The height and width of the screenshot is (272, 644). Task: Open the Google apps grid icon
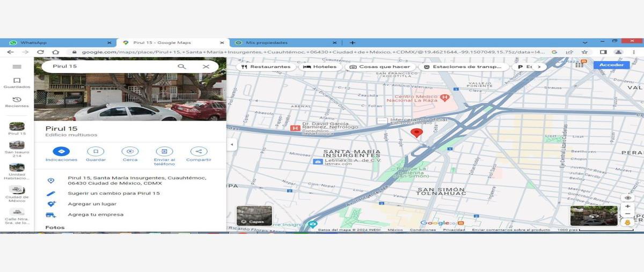coord(580,65)
